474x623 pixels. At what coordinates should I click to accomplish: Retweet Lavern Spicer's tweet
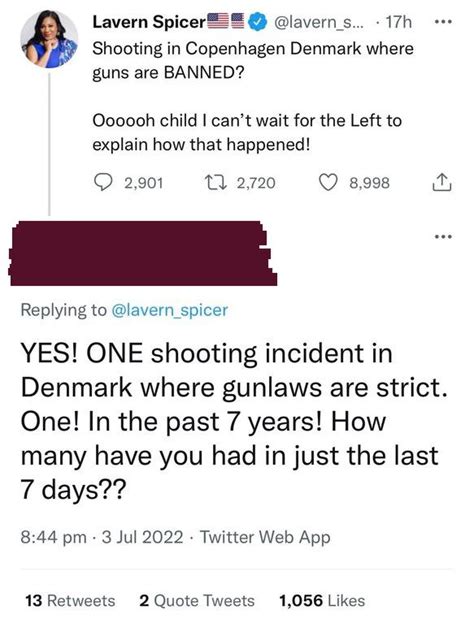(215, 183)
